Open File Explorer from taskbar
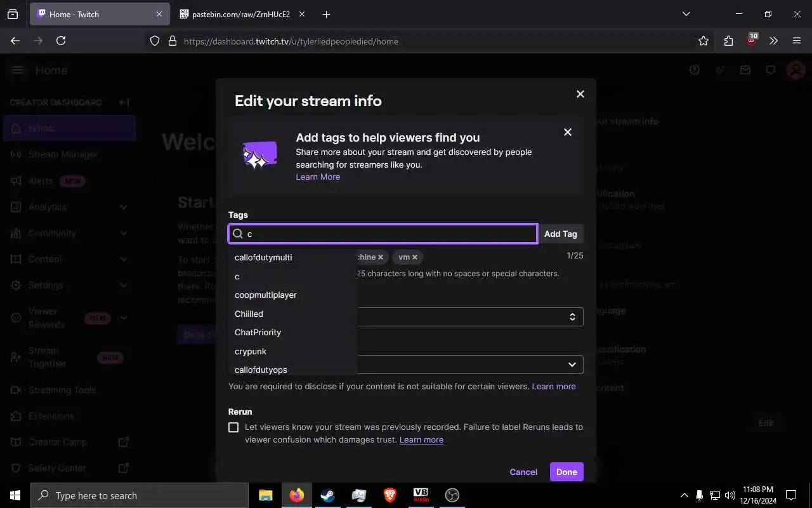Image resolution: width=812 pixels, height=508 pixels. [x=266, y=495]
